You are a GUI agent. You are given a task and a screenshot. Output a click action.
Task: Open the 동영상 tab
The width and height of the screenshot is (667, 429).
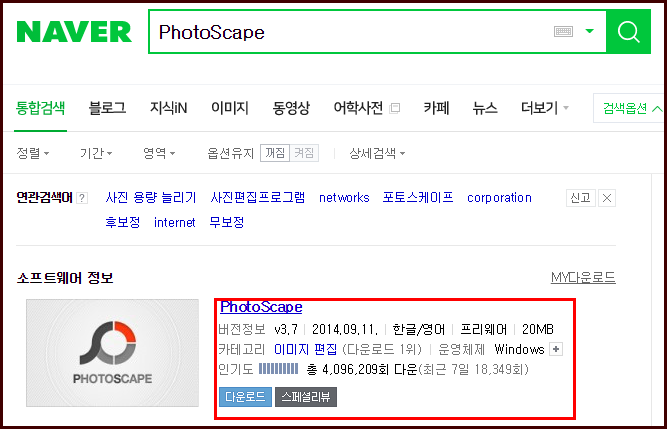(291, 108)
